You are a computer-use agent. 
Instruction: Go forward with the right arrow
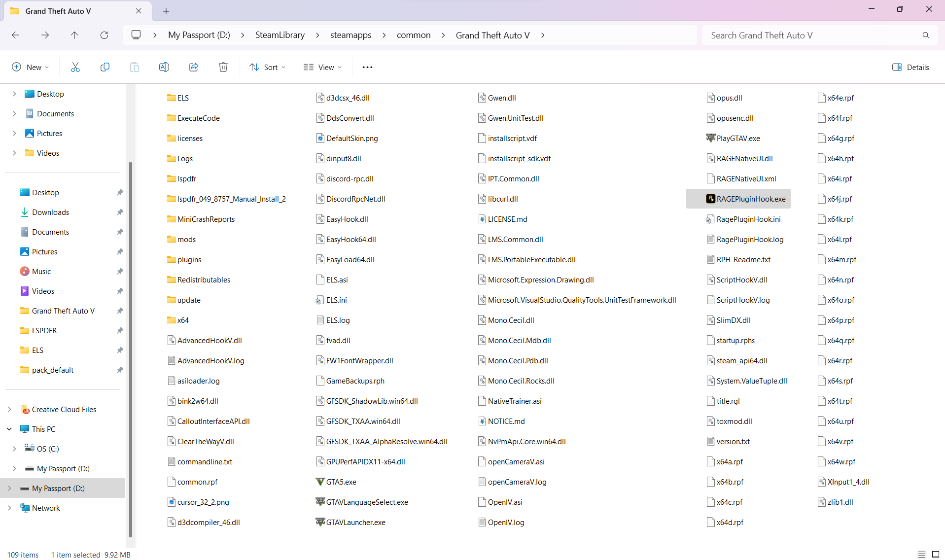click(45, 35)
